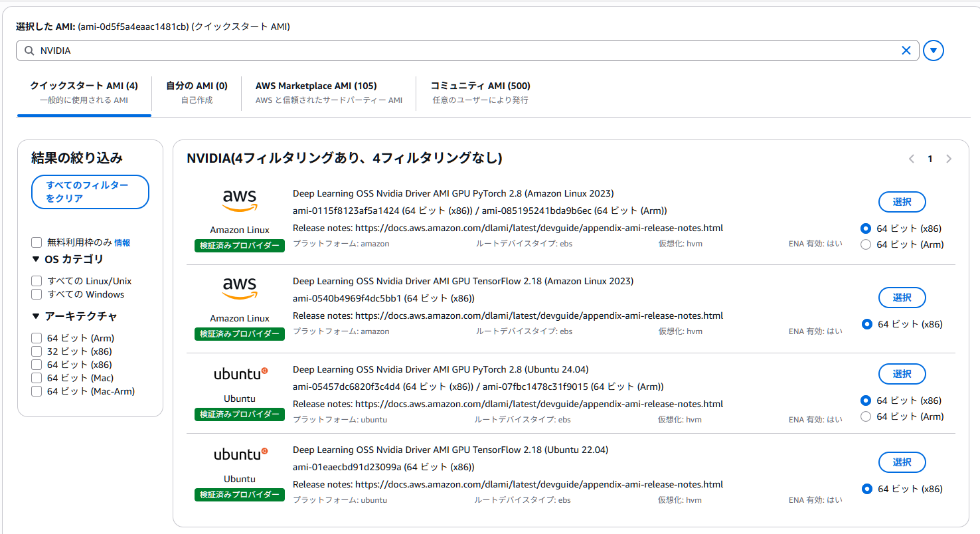Click Release notes URL of PyTorch Amazon Linux AMI

pyautogui.click(x=539, y=228)
